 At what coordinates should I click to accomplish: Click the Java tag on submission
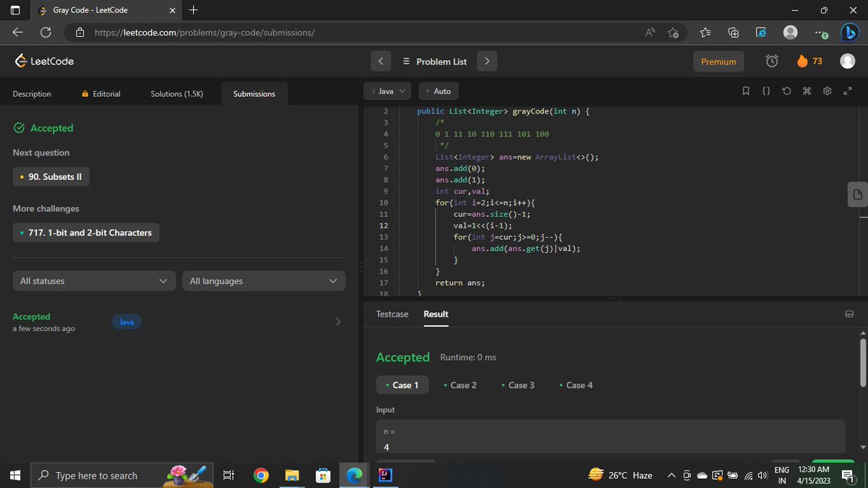(x=127, y=322)
